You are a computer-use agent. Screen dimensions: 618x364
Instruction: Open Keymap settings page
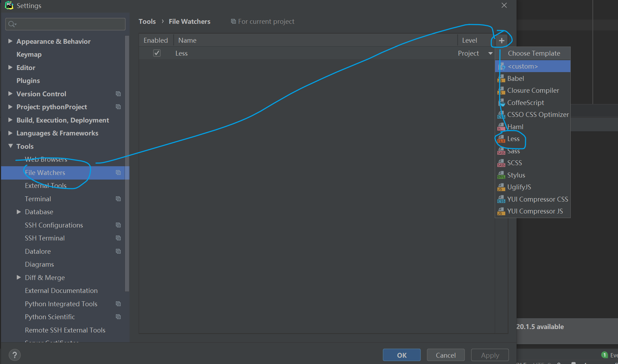click(29, 54)
